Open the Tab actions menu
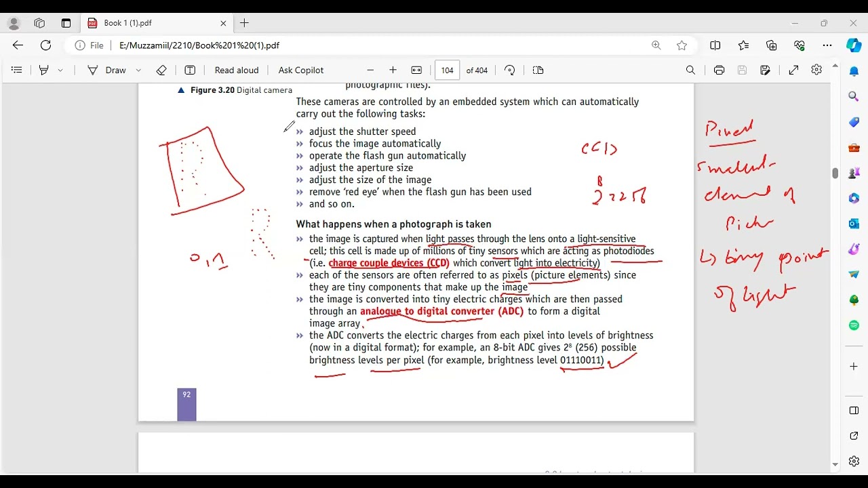The image size is (868, 488). [66, 23]
